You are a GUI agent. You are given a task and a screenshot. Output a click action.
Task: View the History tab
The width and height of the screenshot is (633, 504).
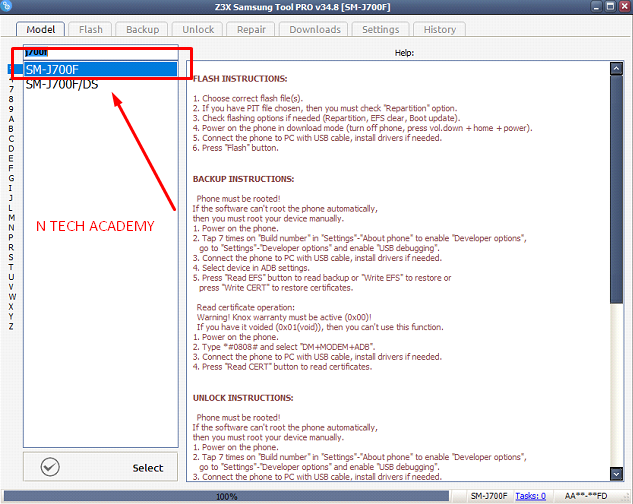point(440,29)
